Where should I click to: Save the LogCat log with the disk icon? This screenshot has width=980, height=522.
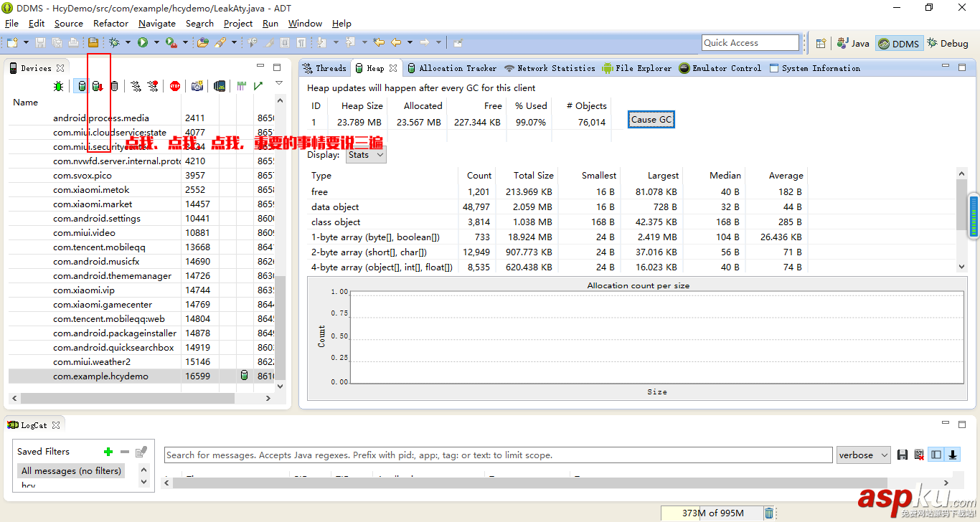click(x=903, y=455)
